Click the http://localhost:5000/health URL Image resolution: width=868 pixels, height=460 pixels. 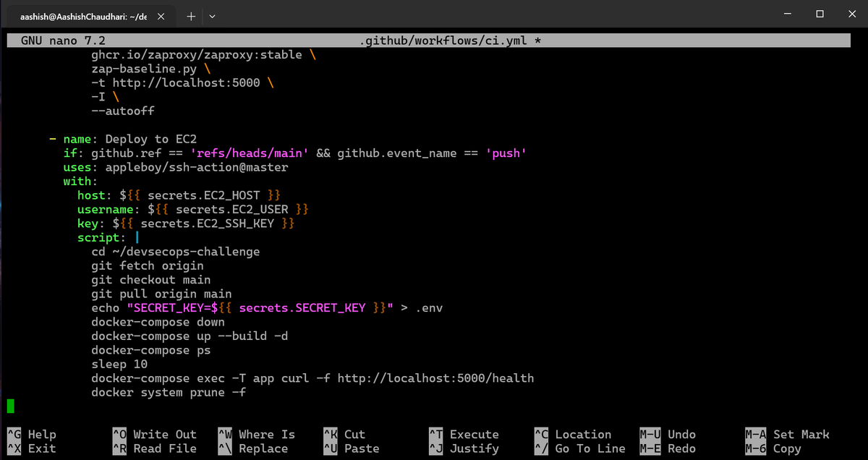pos(435,378)
